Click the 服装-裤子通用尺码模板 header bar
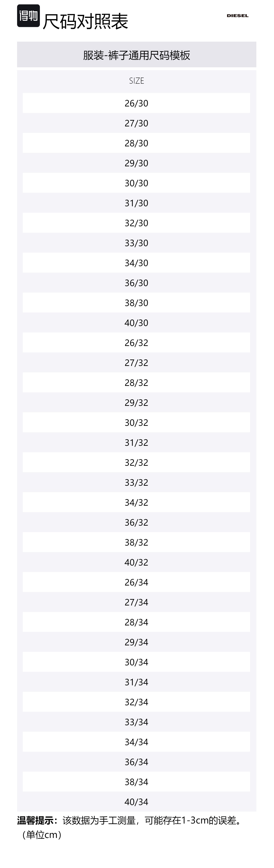 (x=137, y=55)
